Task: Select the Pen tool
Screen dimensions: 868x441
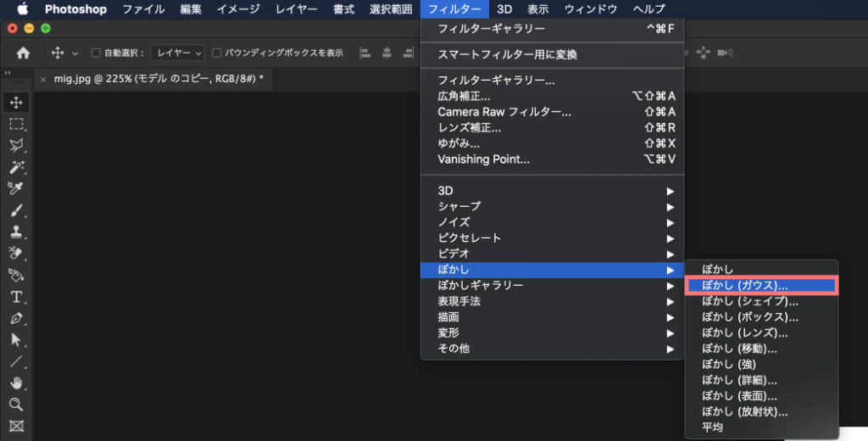Action: coord(16,319)
